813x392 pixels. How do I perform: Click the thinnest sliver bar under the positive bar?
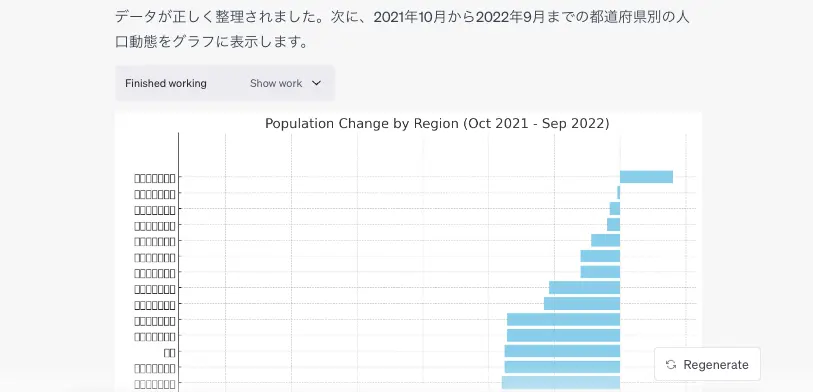[x=619, y=193]
